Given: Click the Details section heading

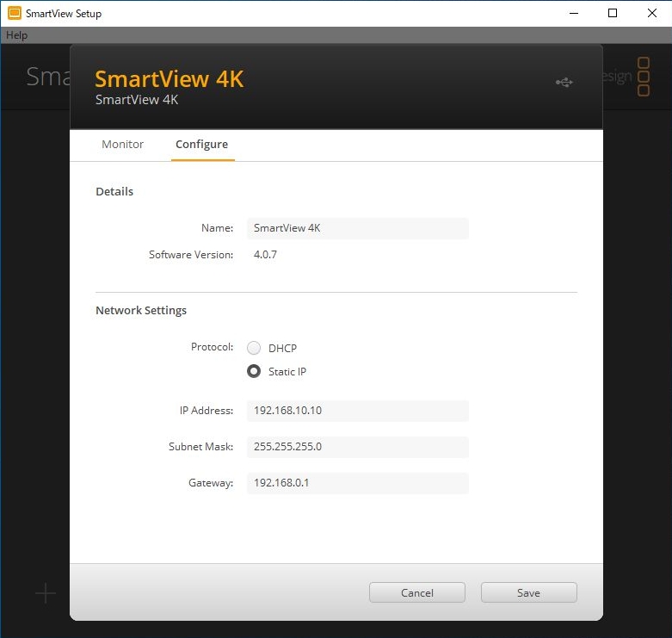Looking at the screenshot, I should click(114, 192).
